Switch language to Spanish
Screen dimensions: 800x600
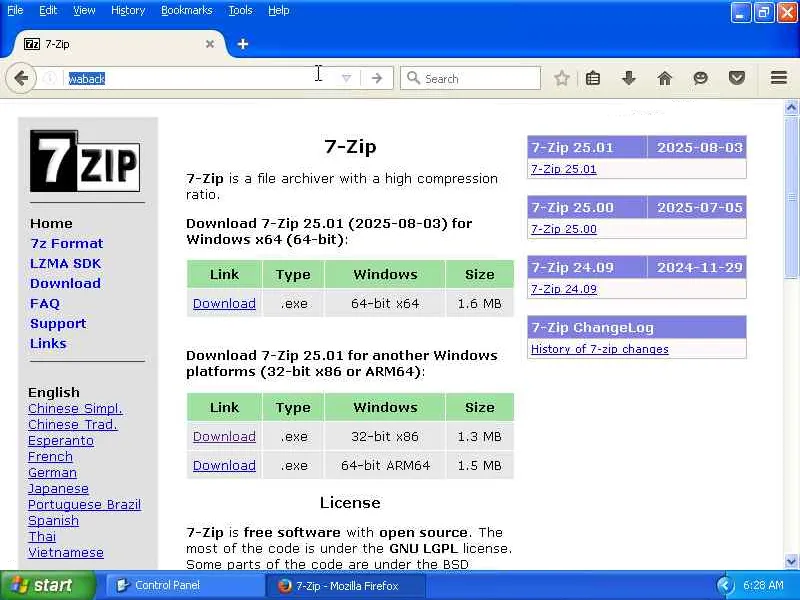[53, 520]
